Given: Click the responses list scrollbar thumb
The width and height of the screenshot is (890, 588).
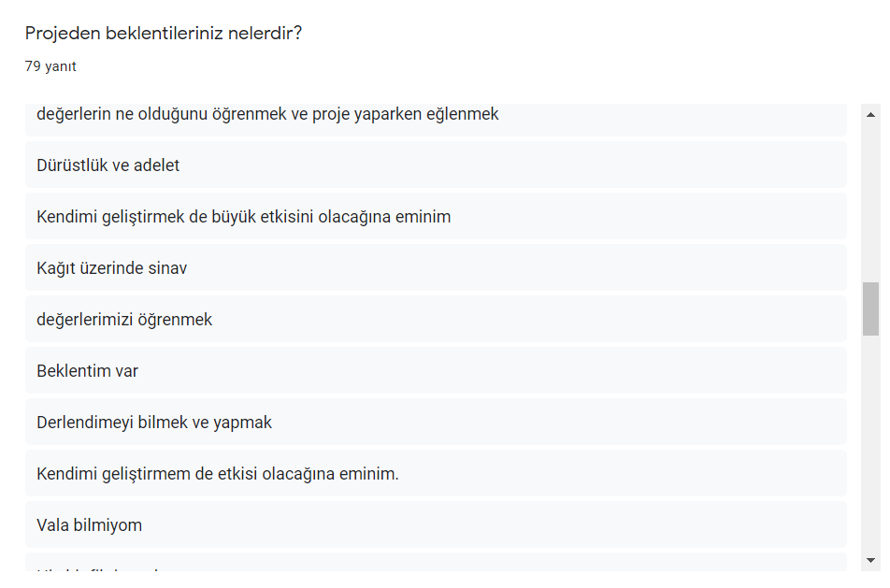Looking at the screenshot, I should pyautogui.click(x=870, y=308).
